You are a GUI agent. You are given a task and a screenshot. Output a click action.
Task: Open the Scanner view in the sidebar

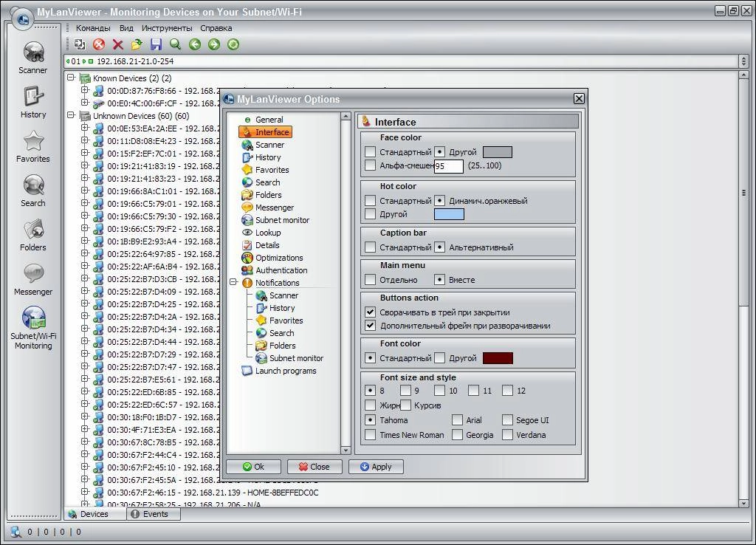click(33, 57)
